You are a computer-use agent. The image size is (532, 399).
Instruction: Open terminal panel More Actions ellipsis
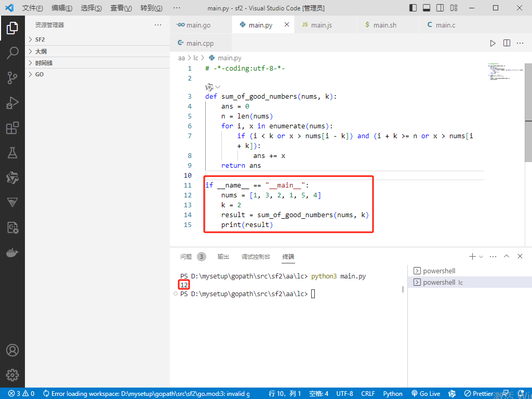(493, 257)
